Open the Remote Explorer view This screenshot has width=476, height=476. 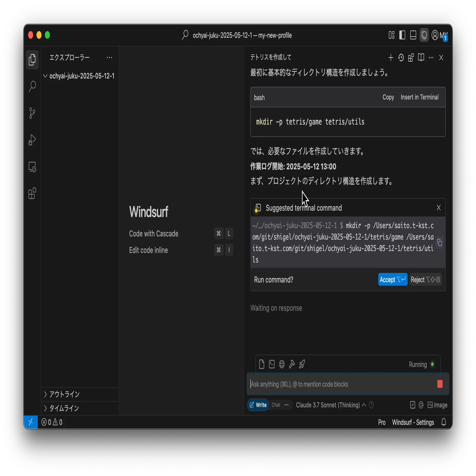(32, 167)
